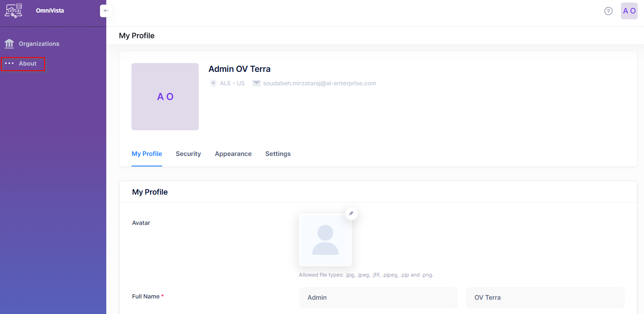Open the AO user avatar menu
This screenshot has width=644, height=314.
point(629,11)
